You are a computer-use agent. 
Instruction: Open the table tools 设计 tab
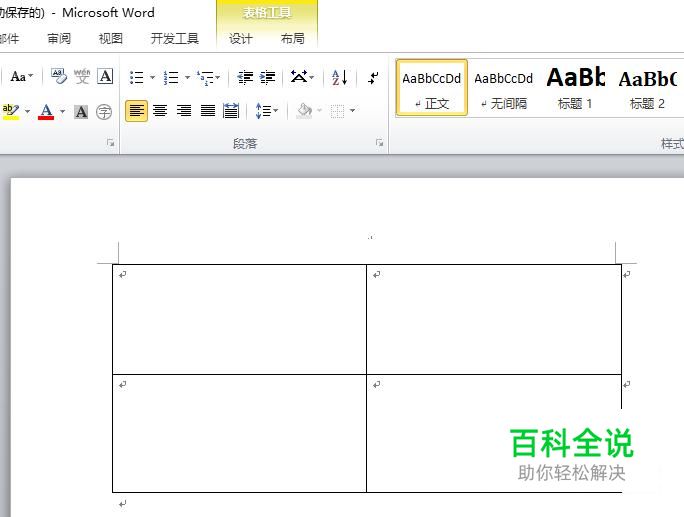tap(240, 39)
